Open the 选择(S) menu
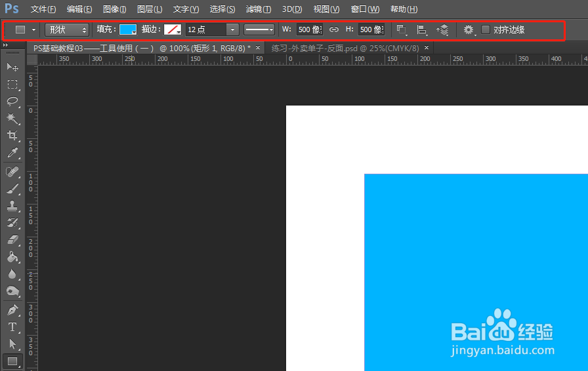Viewport: 588px width, 371px height. pos(222,9)
